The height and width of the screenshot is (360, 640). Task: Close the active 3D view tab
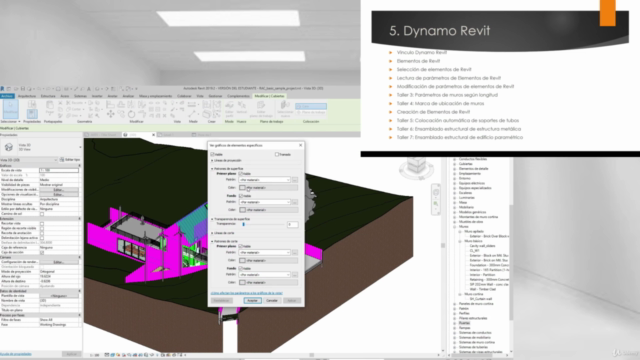(x=153, y=135)
